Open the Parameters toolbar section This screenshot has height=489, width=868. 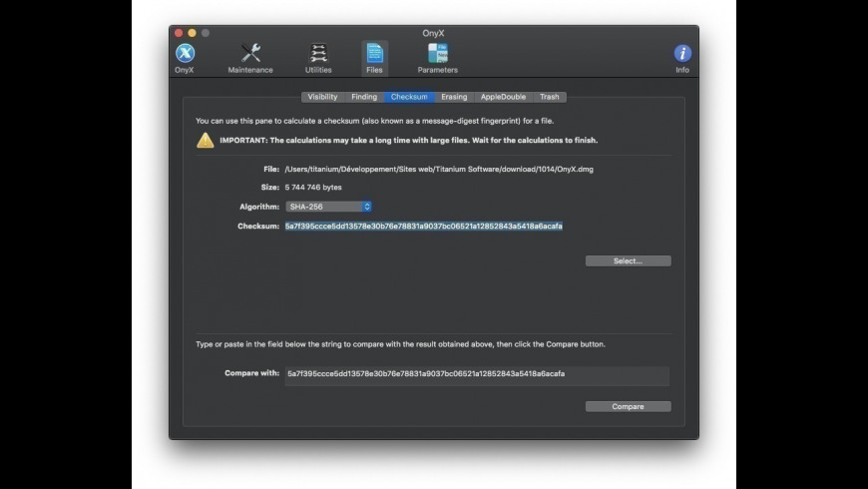click(437, 58)
